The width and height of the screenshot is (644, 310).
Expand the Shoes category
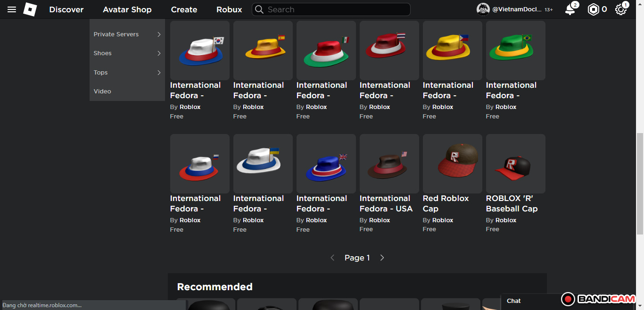tap(127, 53)
